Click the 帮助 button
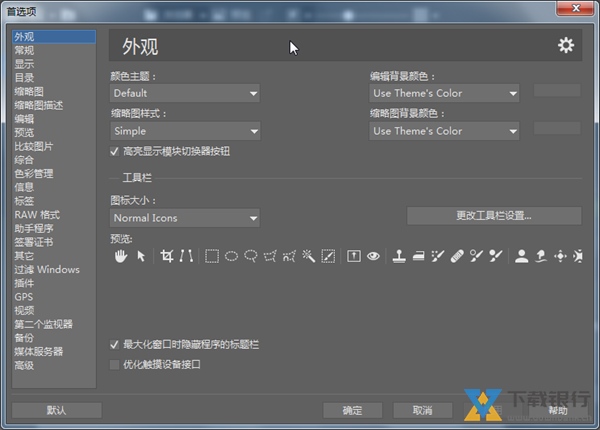Screen dimensions: 600x430 pyautogui.click(x=558, y=410)
